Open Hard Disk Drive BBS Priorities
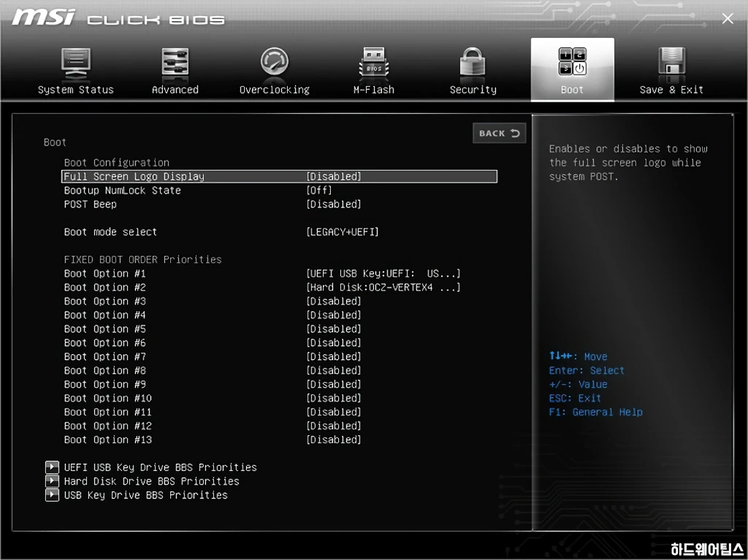This screenshot has width=748, height=560. (x=152, y=481)
